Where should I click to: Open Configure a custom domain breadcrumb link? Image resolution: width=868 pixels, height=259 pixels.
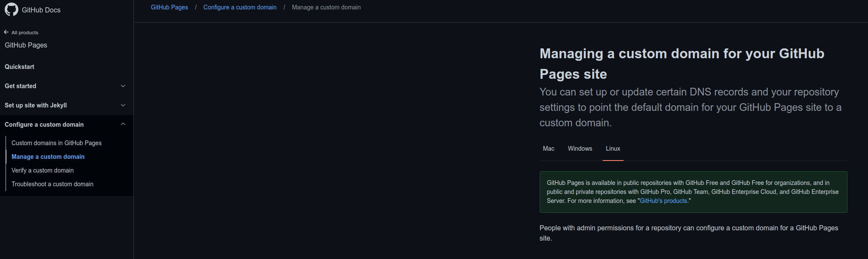[x=240, y=7]
